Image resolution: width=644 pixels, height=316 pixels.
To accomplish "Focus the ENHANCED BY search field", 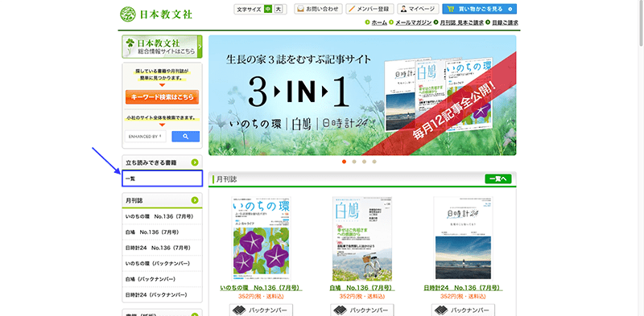I will tap(146, 136).
